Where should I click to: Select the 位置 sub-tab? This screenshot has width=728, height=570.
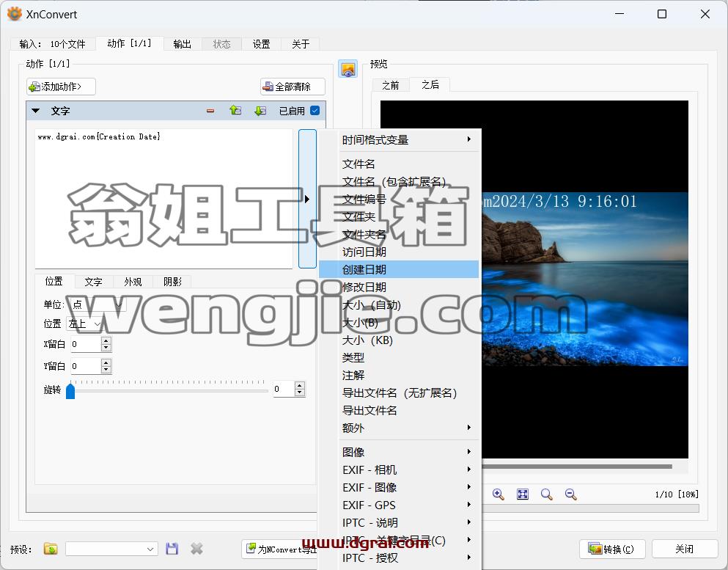pos(54,281)
